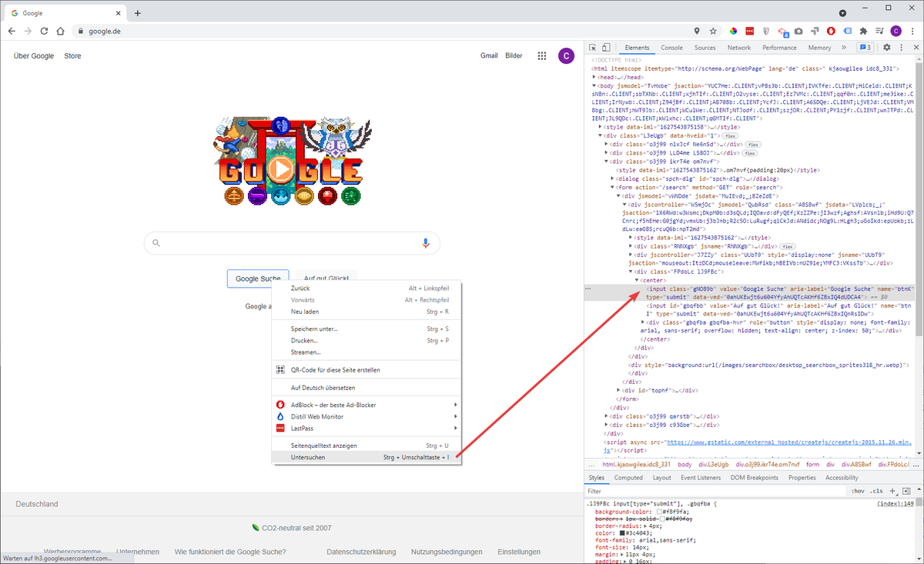Viewport: 924px width, 564px height.
Task: Click the home icon in the toolbar
Action: click(x=62, y=32)
